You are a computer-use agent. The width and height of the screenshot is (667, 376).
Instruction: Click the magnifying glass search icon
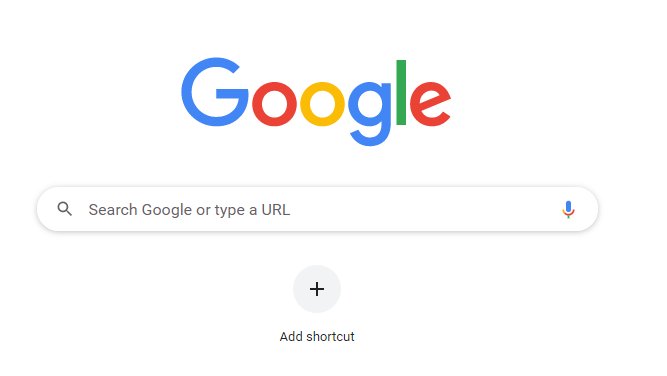(x=65, y=209)
